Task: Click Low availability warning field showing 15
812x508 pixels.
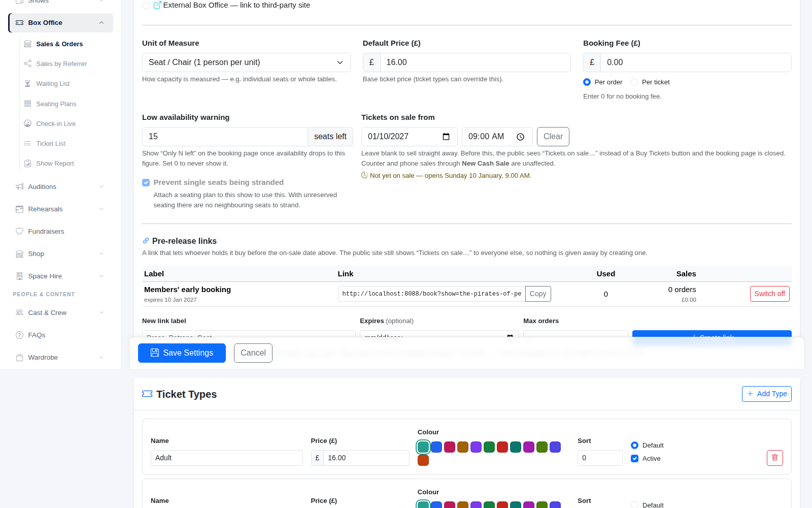Action: [225, 137]
